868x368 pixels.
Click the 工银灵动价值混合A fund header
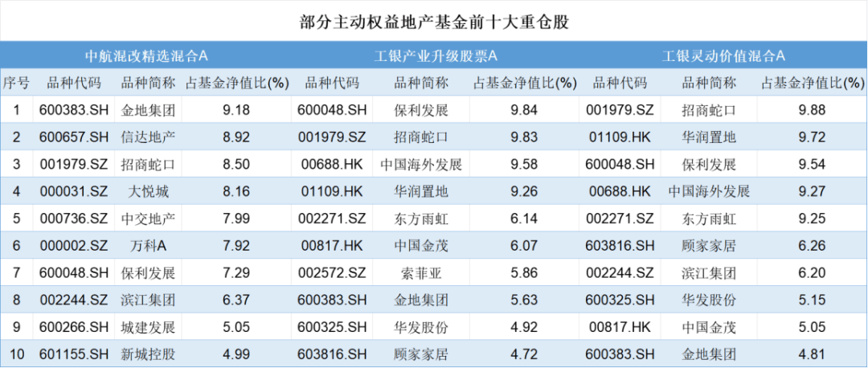723,56
